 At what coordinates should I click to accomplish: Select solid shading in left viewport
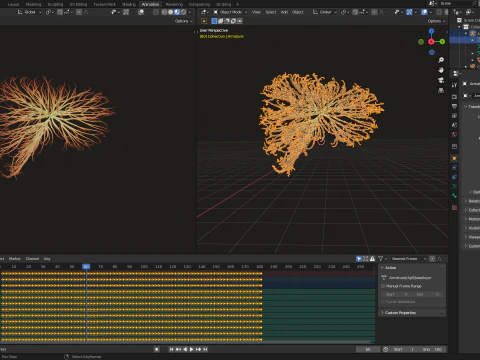170,12
